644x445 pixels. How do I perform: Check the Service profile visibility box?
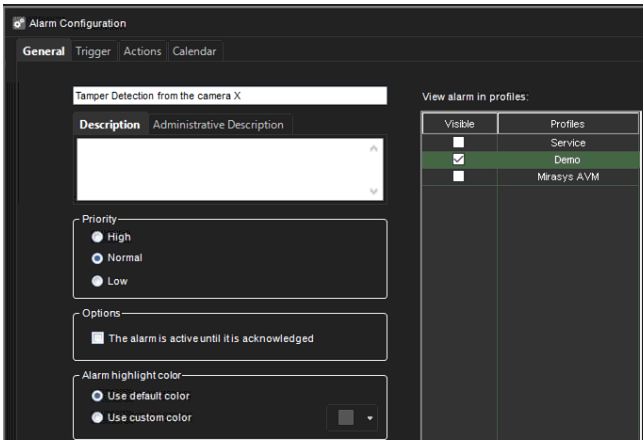(x=459, y=143)
